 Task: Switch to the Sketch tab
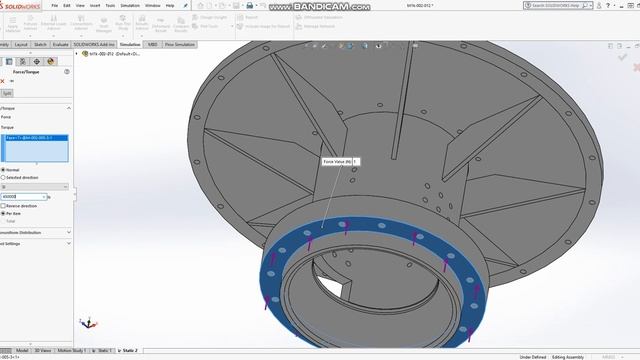pyautogui.click(x=40, y=44)
